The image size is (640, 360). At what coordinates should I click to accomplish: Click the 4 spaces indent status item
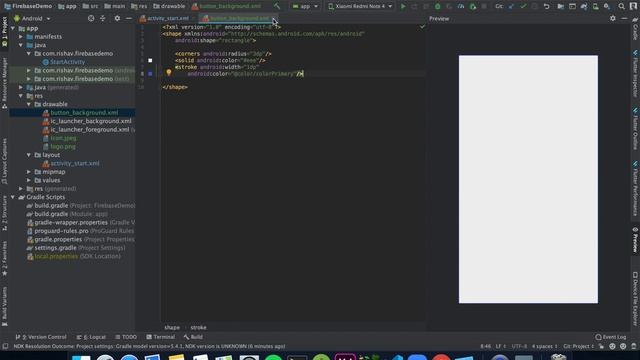(x=544, y=346)
